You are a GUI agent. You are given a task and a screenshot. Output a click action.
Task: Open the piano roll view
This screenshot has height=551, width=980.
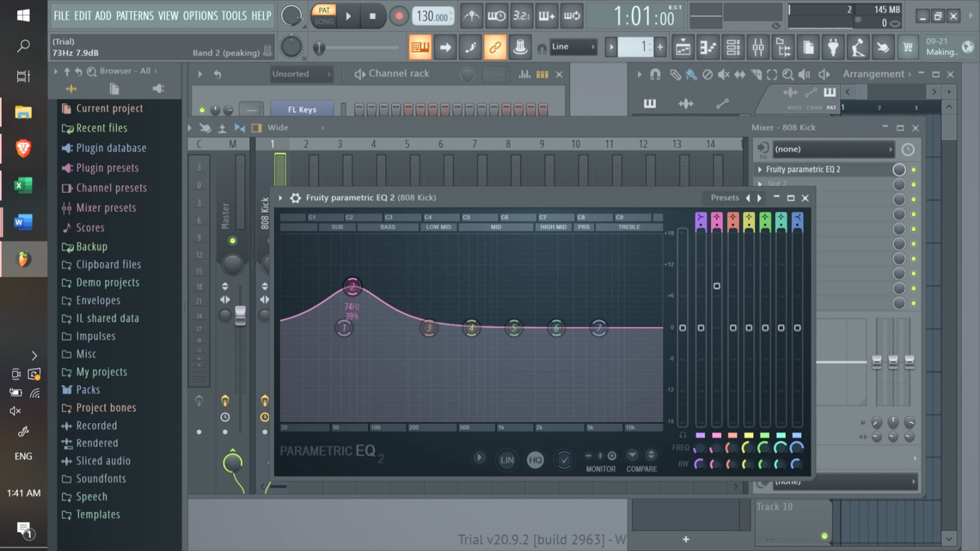coord(708,47)
